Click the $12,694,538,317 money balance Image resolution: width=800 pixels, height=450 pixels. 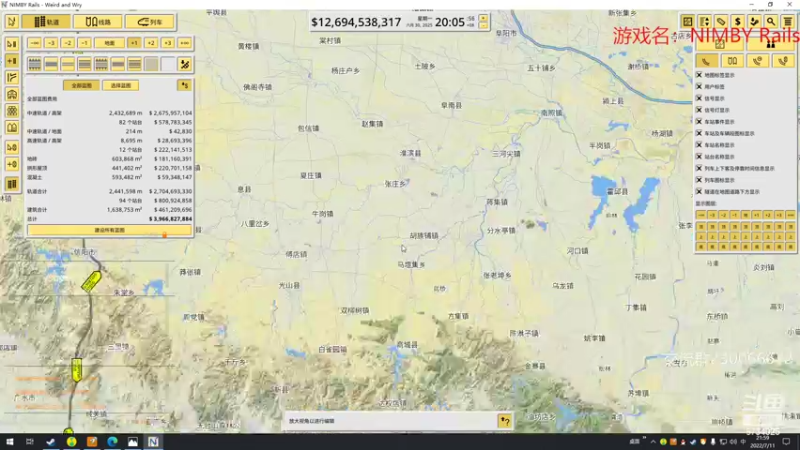[x=356, y=22]
